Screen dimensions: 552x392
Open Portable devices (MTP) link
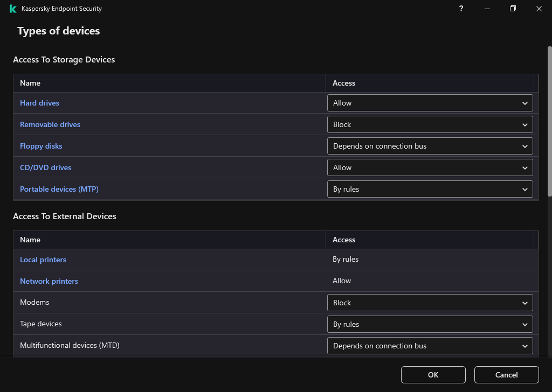(59, 189)
